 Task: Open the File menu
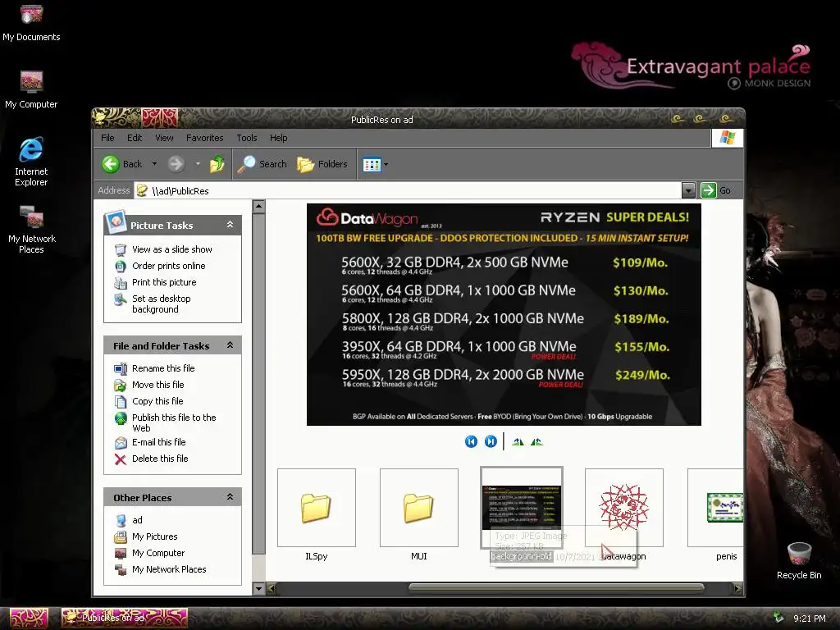pyautogui.click(x=107, y=138)
